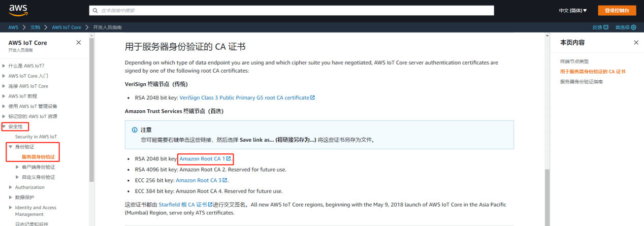Click the 开发人员指南 breadcrumb
The height and width of the screenshot is (226, 644).
pyautogui.click(x=107, y=27)
